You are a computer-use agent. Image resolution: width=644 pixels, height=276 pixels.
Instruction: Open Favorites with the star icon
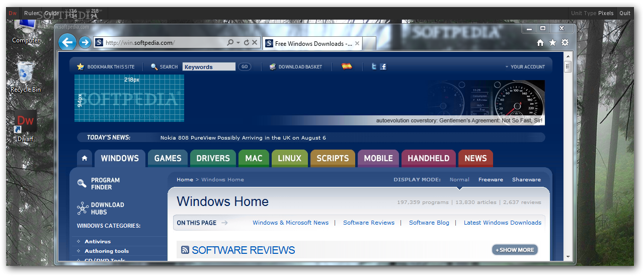click(552, 43)
